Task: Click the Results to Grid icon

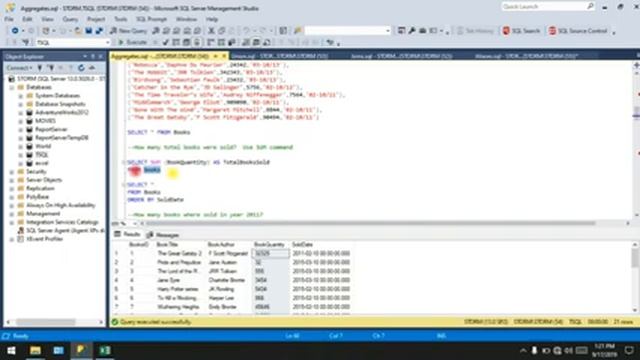Action: click(256, 42)
